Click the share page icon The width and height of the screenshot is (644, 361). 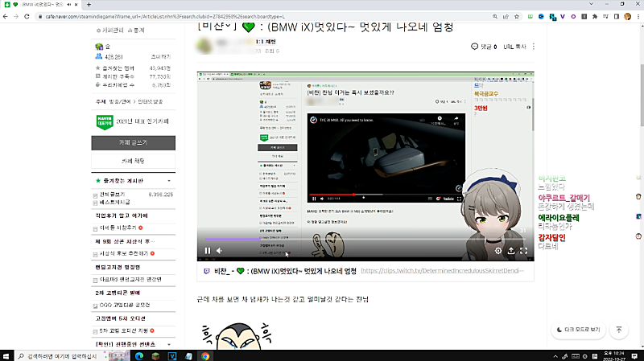[506, 16]
